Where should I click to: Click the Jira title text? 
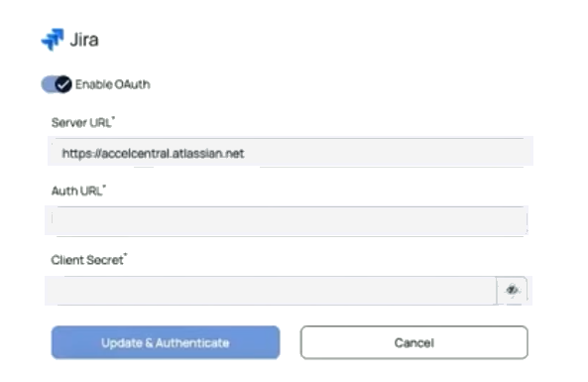click(84, 40)
